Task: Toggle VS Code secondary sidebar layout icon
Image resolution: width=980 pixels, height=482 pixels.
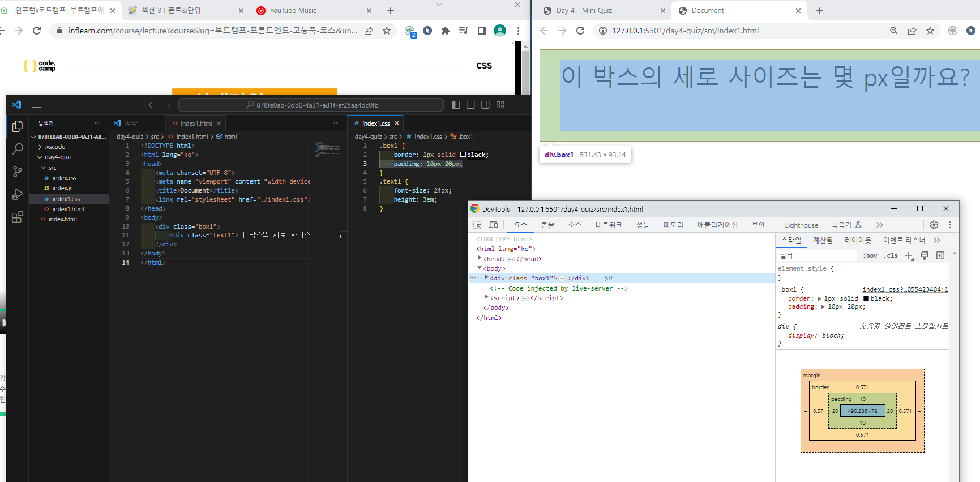Action: click(x=485, y=105)
